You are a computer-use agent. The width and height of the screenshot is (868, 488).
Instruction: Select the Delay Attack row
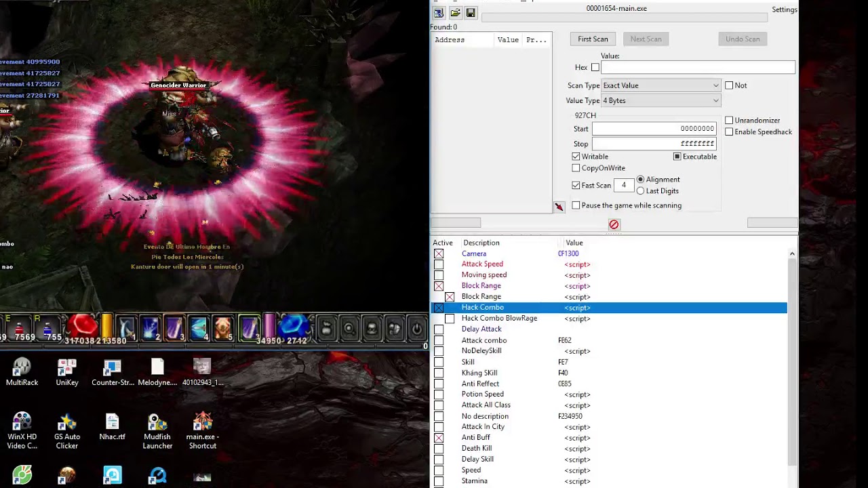click(x=609, y=329)
